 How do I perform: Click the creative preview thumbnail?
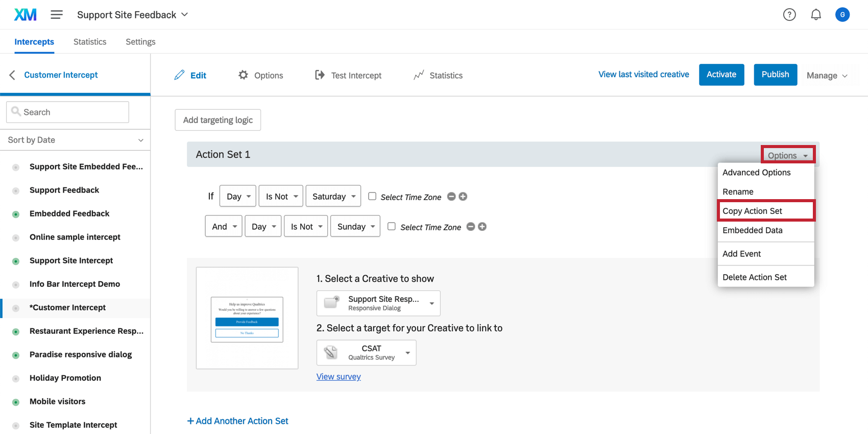click(x=247, y=318)
